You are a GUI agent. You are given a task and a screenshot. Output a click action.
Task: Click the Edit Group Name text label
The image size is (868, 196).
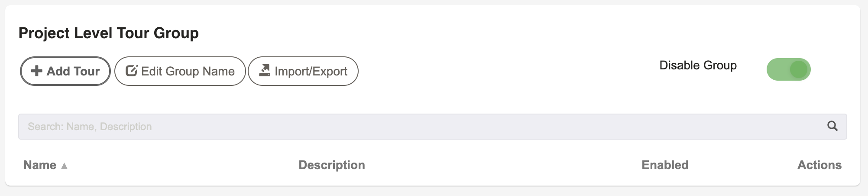pyautogui.click(x=188, y=72)
